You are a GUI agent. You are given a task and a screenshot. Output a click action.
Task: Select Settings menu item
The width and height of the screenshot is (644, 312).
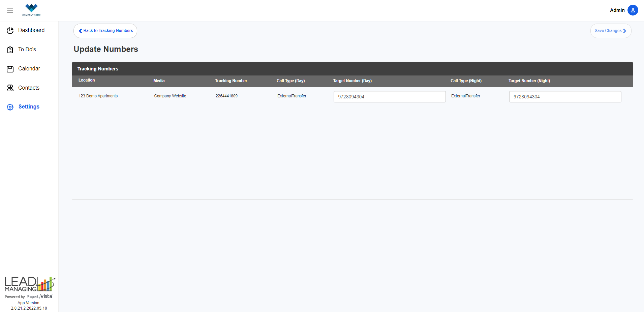pyautogui.click(x=29, y=107)
